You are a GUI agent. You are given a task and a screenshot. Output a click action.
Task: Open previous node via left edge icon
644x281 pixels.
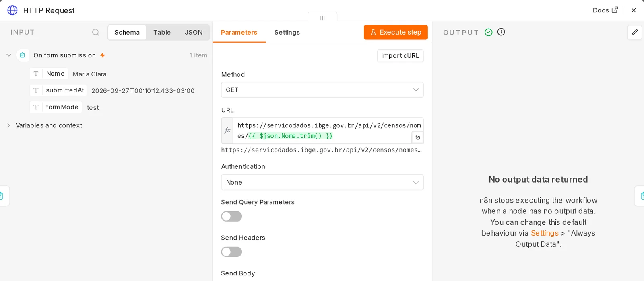coord(2,196)
